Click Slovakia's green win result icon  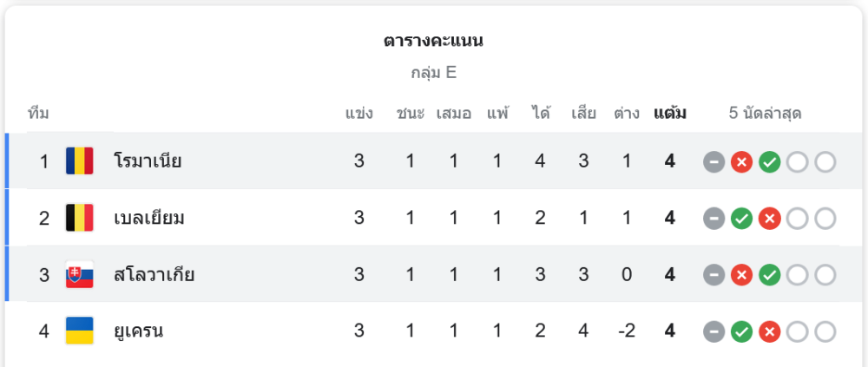[x=769, y=276]
